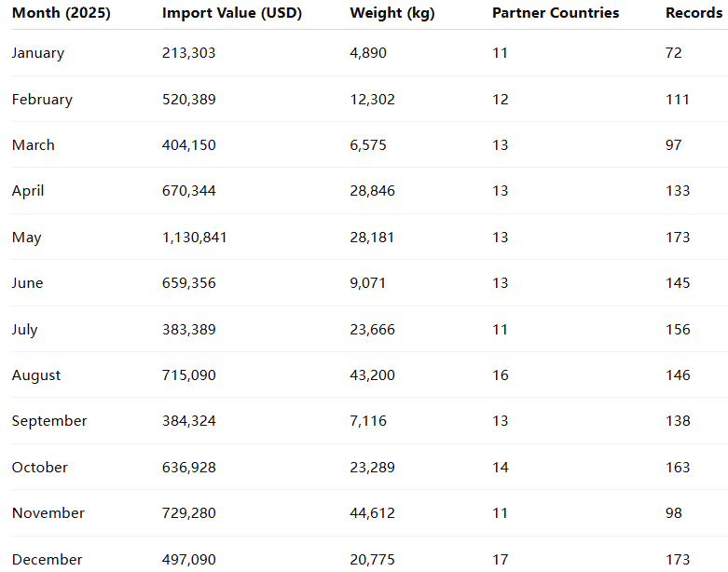Screen dimensions: 728x572
Task: Select the December partner countries value 17
Action: (501, 560)
